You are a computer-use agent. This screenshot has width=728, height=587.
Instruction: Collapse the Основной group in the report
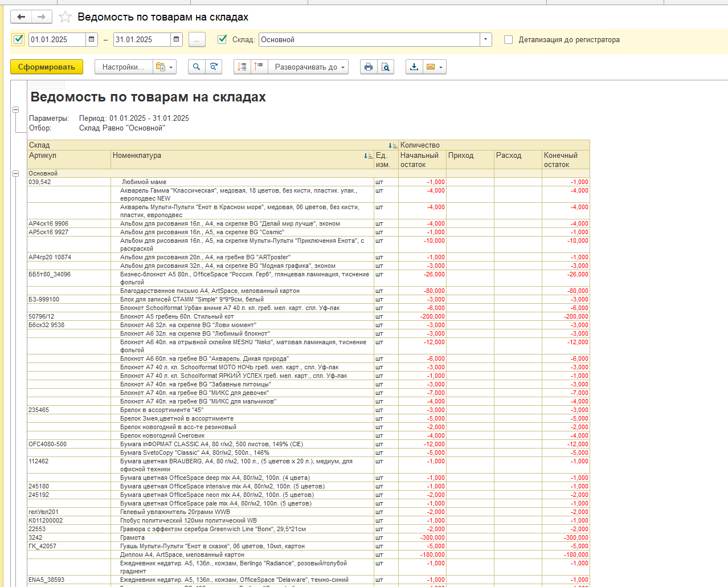16,173
